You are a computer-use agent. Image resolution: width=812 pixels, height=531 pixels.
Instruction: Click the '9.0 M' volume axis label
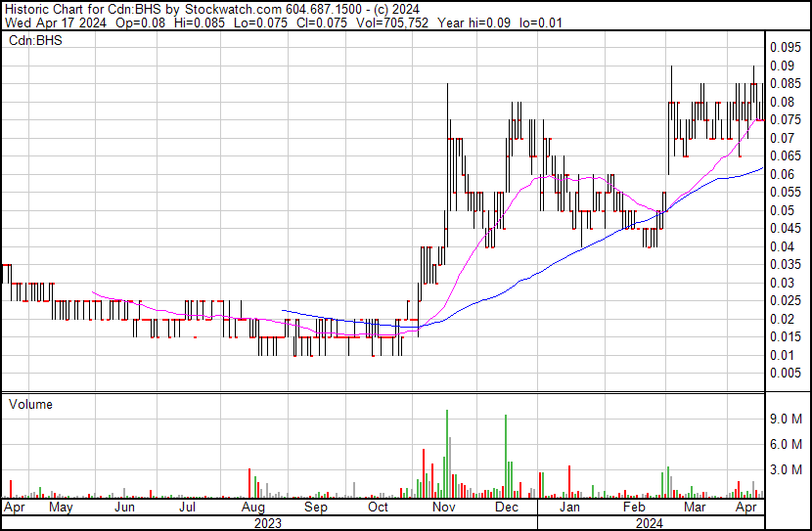[786, 419]
